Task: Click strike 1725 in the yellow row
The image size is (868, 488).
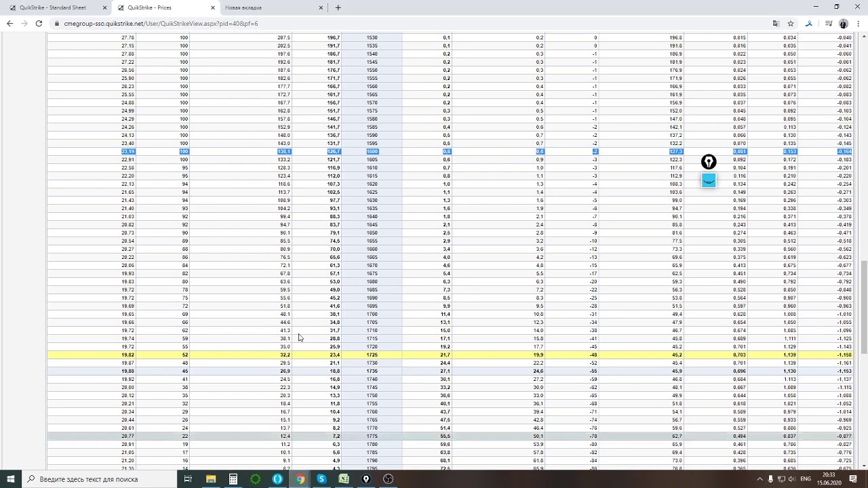Action: coord(372,354)
